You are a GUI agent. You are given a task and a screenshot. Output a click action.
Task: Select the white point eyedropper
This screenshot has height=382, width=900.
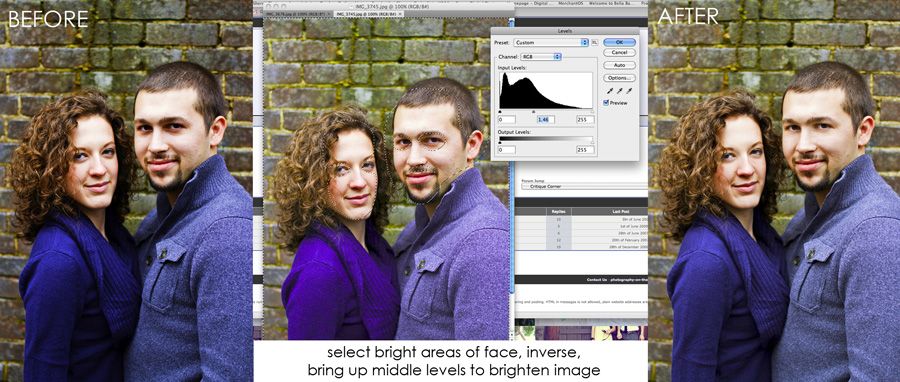tap(629, 91)
